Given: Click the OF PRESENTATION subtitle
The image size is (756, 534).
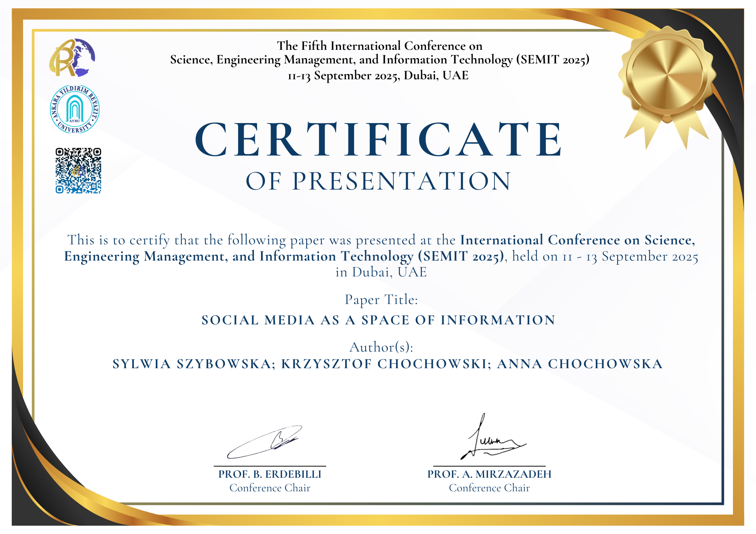Looking at the screenshot, I should coord(378,181).
